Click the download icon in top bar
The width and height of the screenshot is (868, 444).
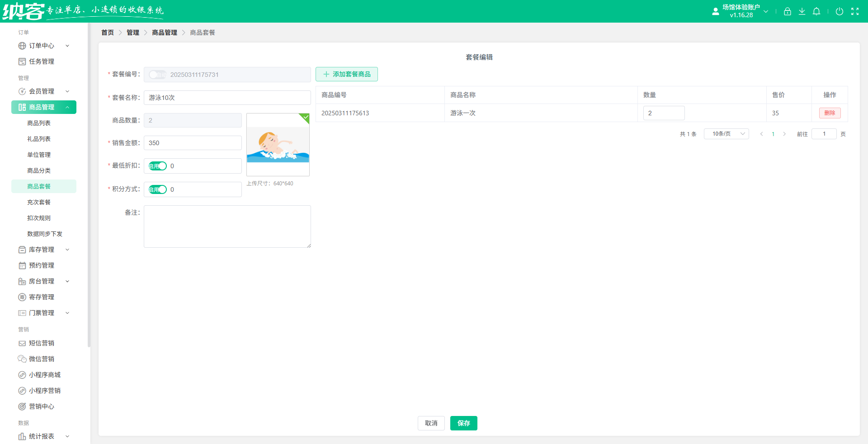point(802,12)
